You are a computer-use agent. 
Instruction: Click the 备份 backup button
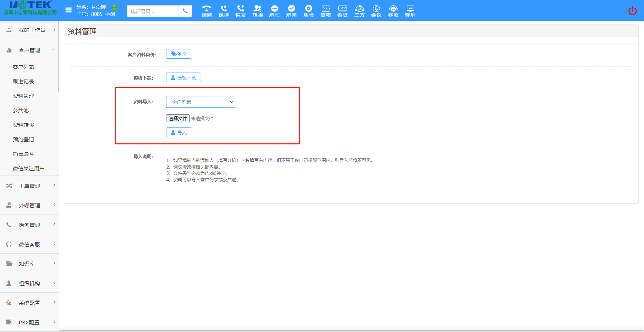click(179, 54)
